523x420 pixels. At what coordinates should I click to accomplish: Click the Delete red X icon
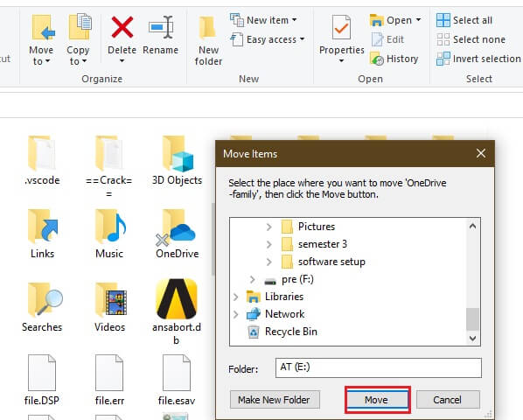122,27
